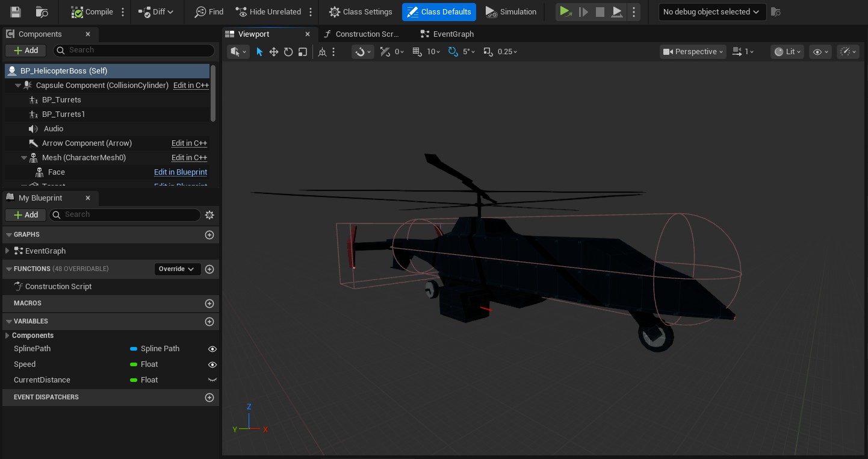Toggle visibility eye for SplinePath variable
Image resolution: width=868 pixels, height=459 pixels.
click(x=212, y=349)
